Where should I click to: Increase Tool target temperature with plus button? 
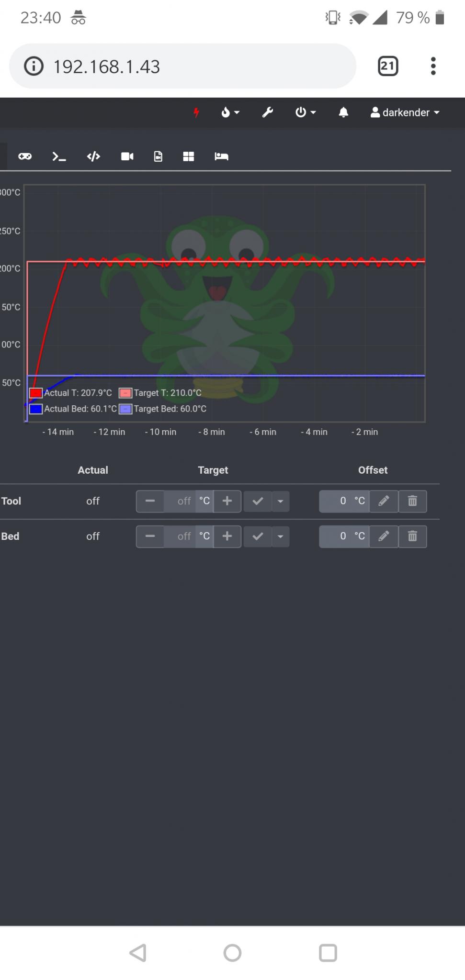(x=227, y=501)
